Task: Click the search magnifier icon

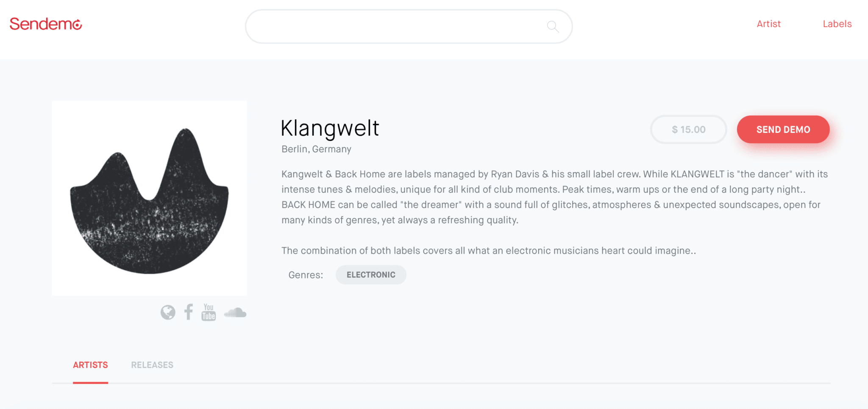Action: click(553, 27)
